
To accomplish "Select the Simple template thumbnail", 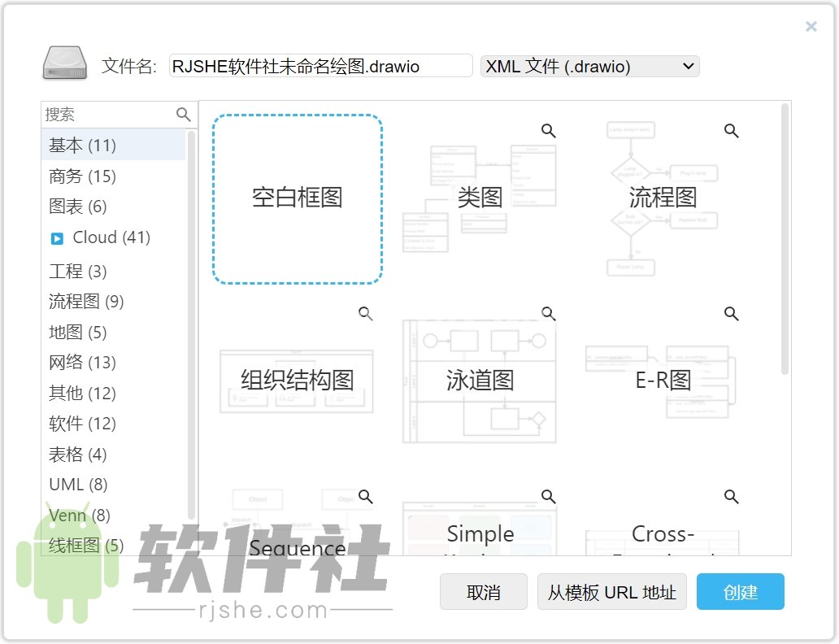I will [x=480, y=533].
